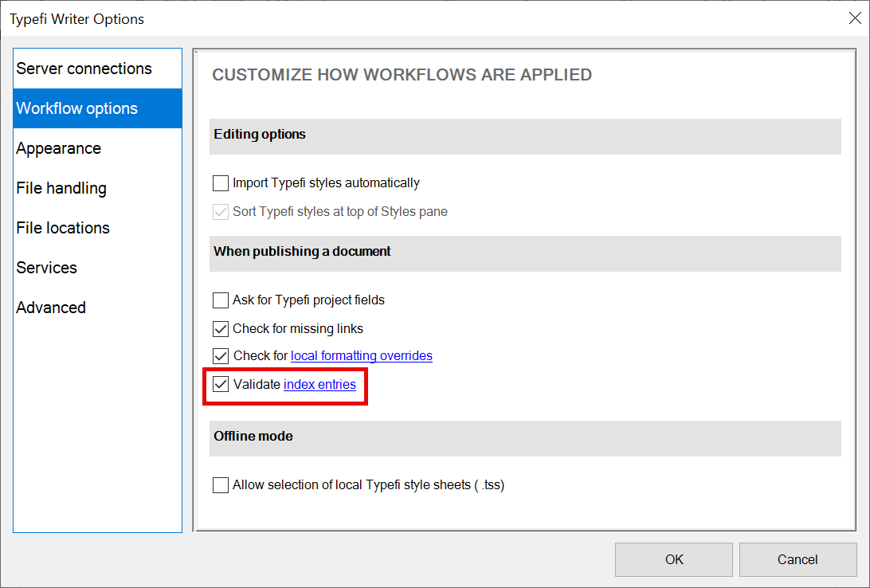Confirm options with the OK button
This screenshot has width=870, height=588.
(674, 559)
